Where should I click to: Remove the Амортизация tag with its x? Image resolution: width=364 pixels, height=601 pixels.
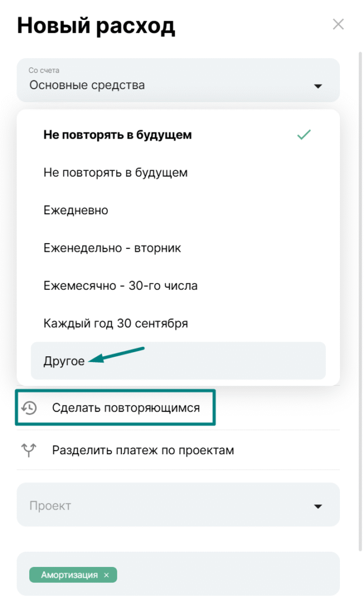(x=106, y=575)
